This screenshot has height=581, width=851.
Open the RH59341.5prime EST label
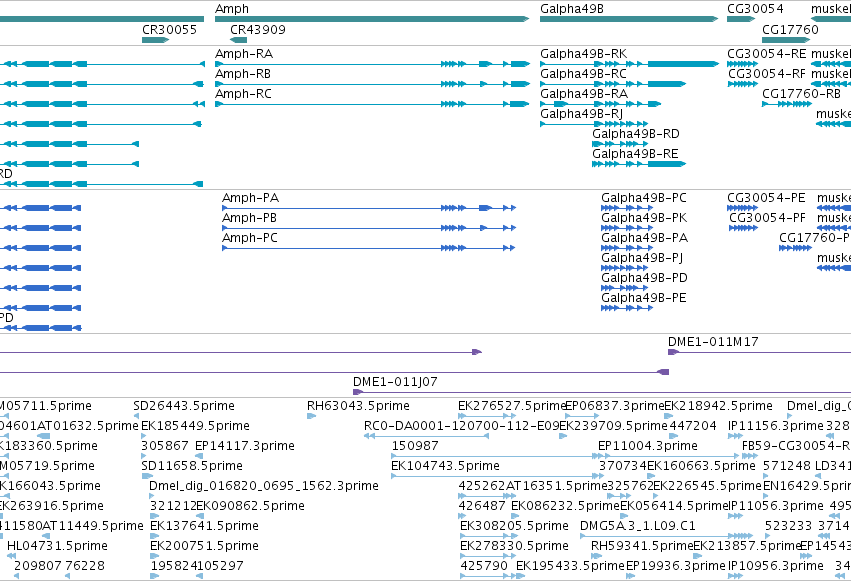point(642,546)
